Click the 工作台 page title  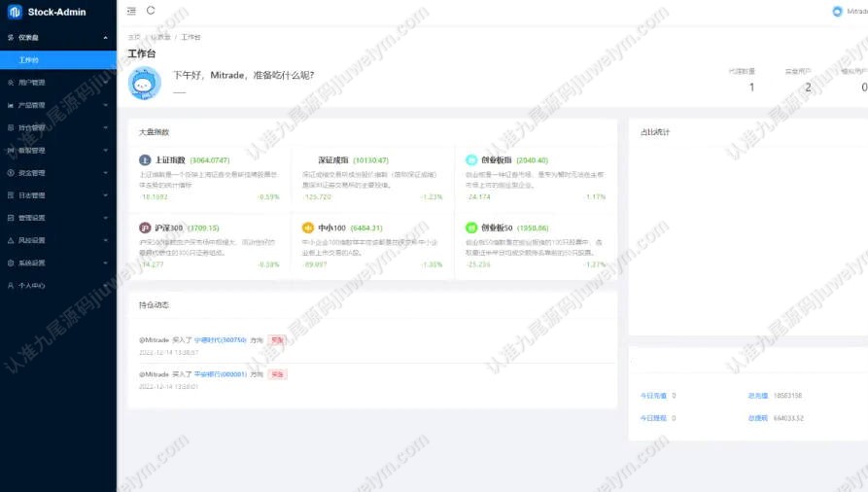pos(142,53)
